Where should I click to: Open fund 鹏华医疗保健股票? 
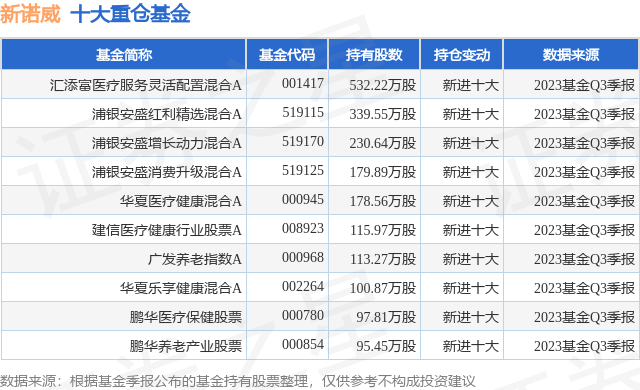[x=186, y=317]
